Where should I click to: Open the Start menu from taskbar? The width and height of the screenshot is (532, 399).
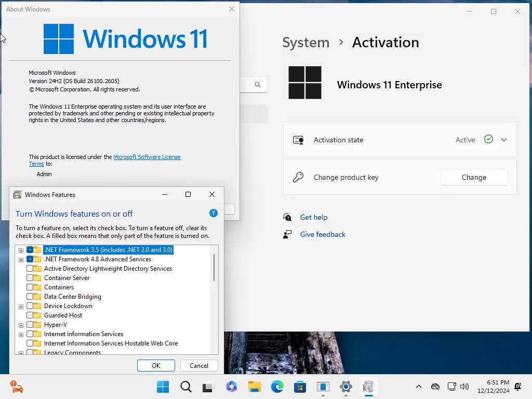[x=163, y=387]
